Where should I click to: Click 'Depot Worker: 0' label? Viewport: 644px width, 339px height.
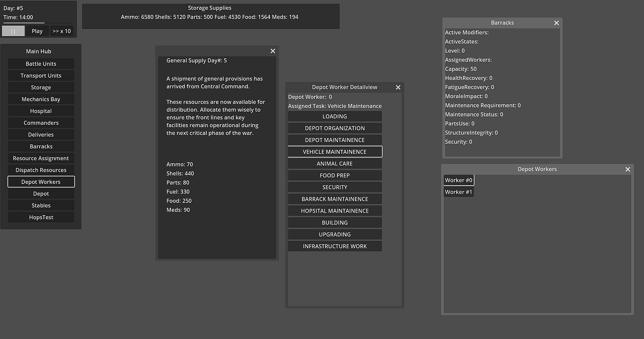(310, 97)
